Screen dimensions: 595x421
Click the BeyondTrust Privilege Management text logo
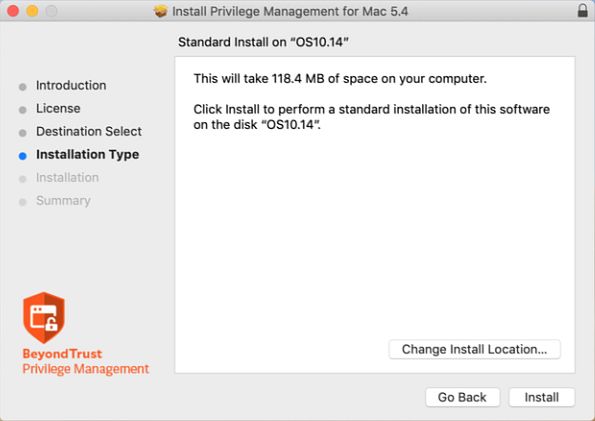85,361
